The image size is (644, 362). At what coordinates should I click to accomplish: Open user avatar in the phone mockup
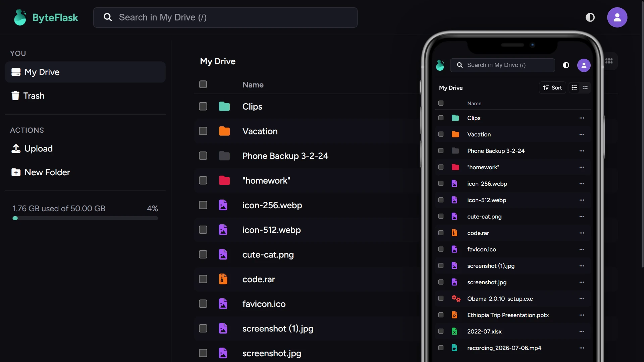point(584,65)
